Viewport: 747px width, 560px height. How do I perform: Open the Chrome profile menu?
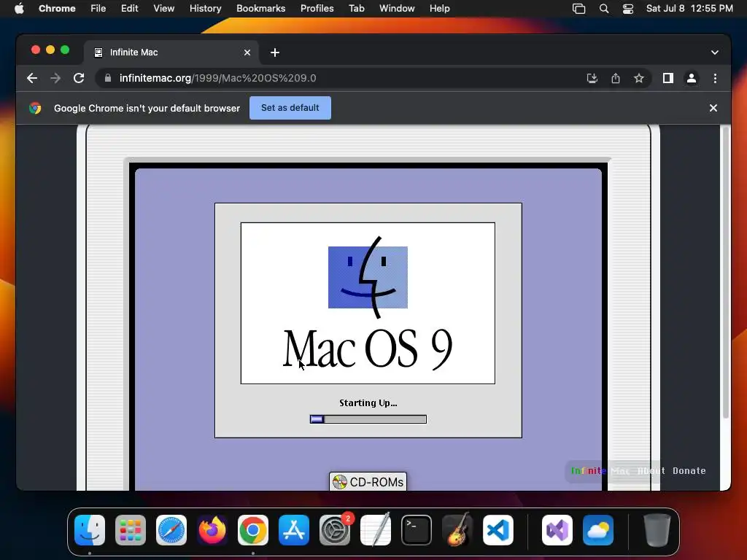(x=692, y=78)
